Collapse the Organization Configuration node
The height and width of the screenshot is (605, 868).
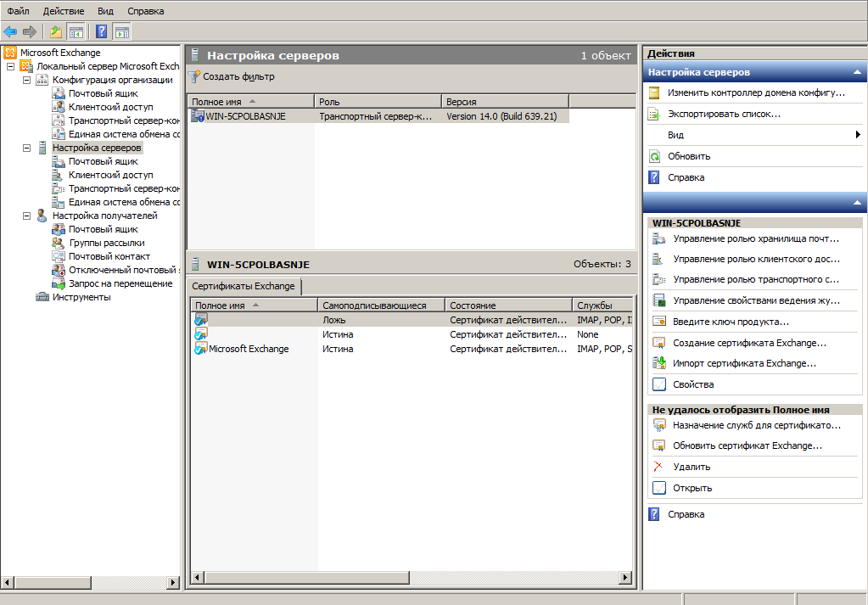(26, 81)
